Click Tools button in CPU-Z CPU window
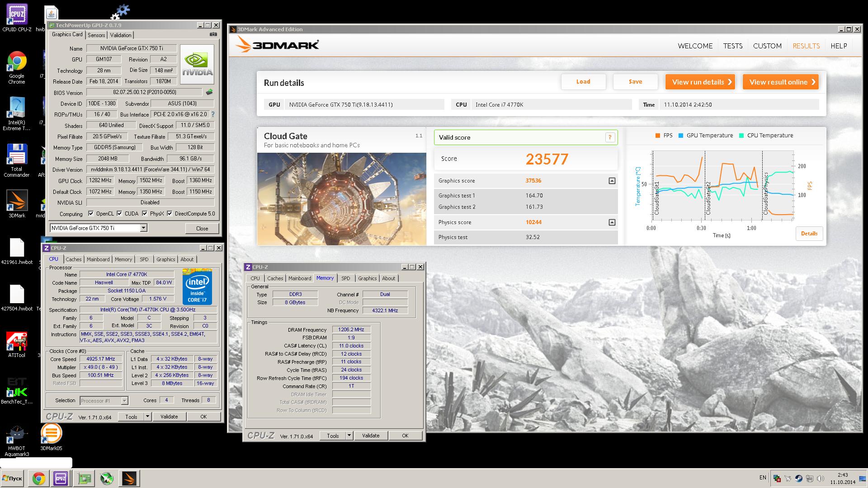This screenshot has width=868, height=488. [x=132, y=417]
